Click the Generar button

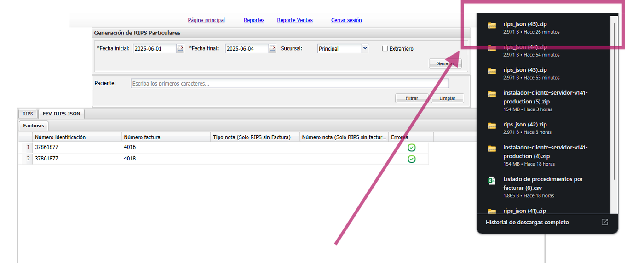coord(445,63)
